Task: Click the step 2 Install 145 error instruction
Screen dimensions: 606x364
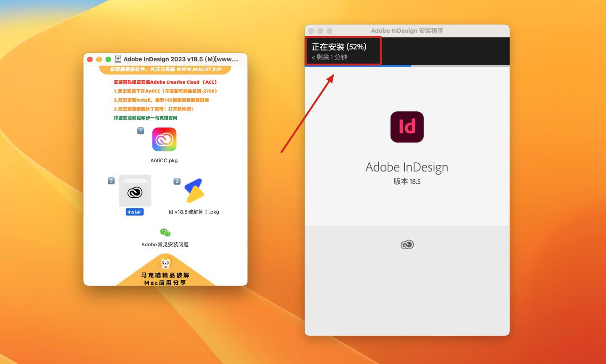Action: [161, 100]
